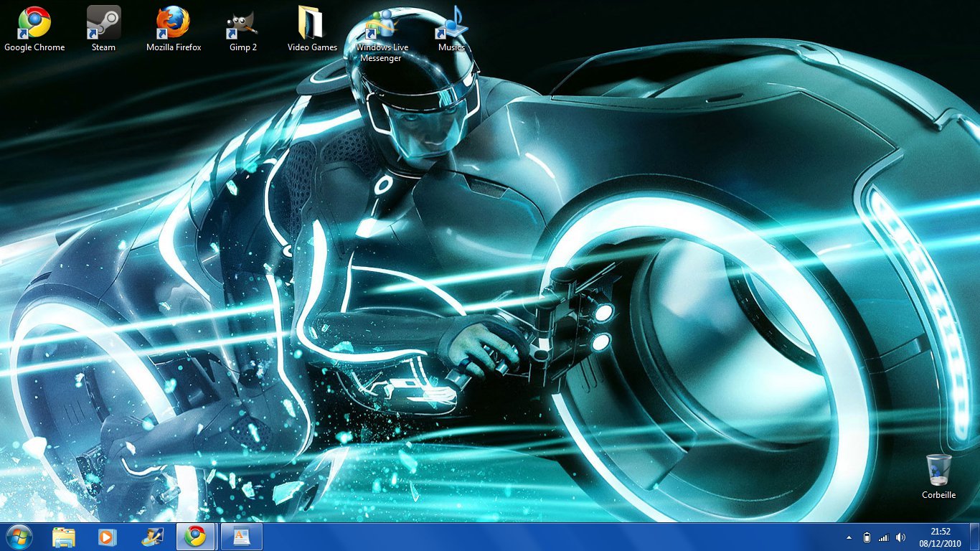980x551 pixels.
Task: Open the clock showing 21:52
Action: [x=941, y=537]
